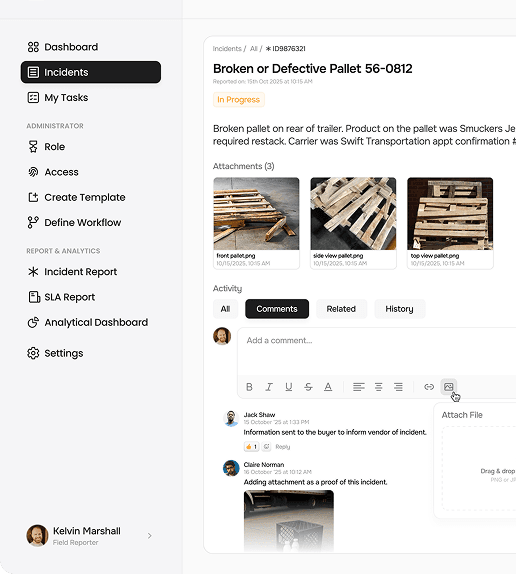This screenshot has height=574, width=516.
Task: Insert a link in the comment
Action: [429, 387]
